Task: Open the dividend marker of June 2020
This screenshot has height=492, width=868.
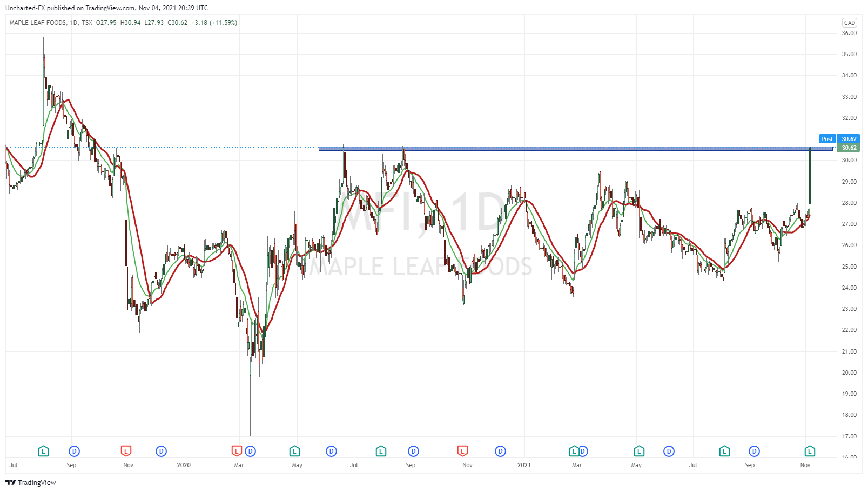Action: pyautogui.click(x=332, y=451)
